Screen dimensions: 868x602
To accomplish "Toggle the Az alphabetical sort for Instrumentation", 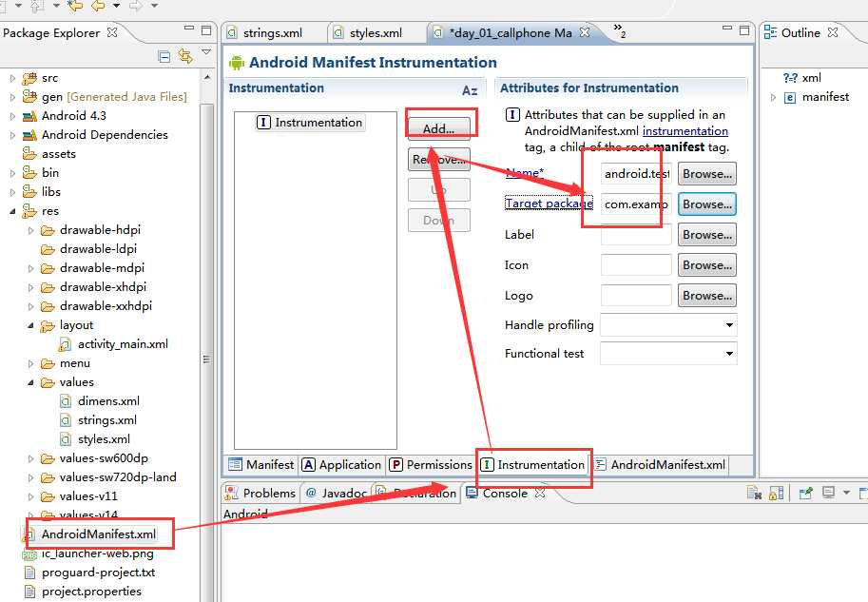I will (x=470, y=90).
